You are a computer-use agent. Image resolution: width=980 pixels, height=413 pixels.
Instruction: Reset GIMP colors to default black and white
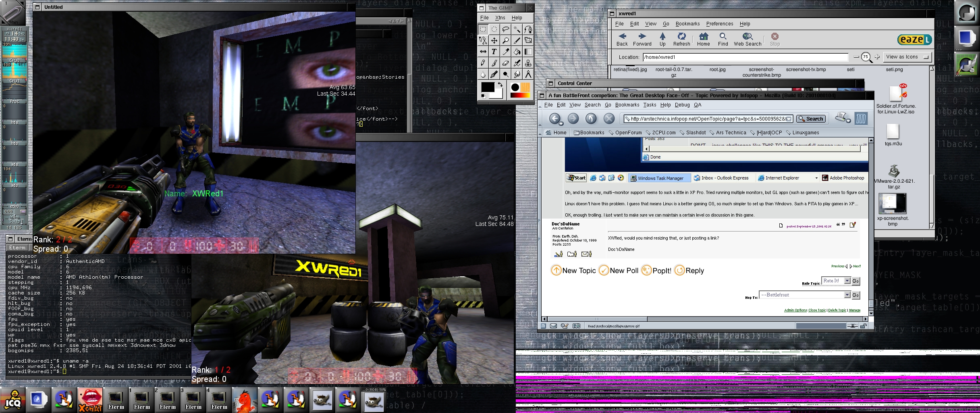pyautogui.click(x=483, y=96)
